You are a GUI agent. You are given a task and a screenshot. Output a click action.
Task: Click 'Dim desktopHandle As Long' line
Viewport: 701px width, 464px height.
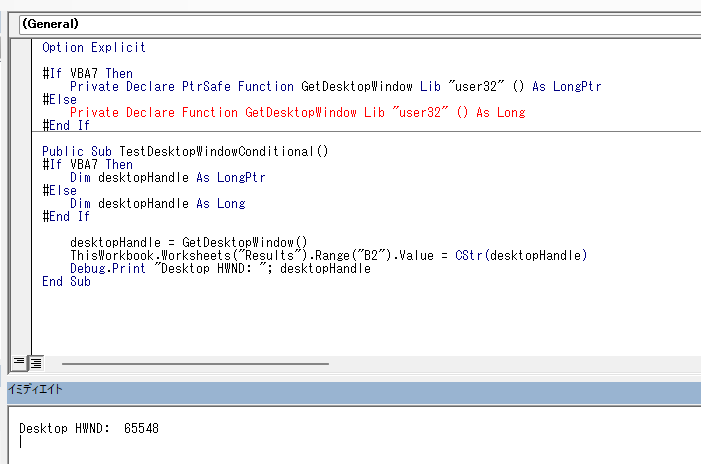(x=157, y=203)
